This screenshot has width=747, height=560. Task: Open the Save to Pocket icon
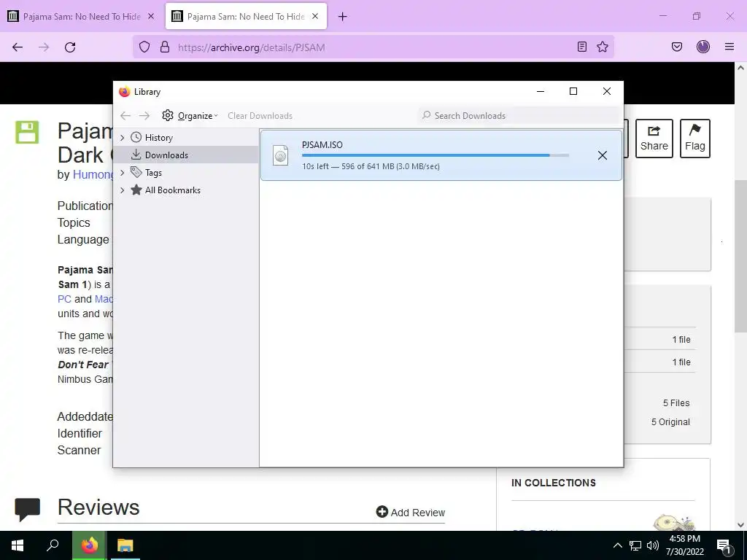point(677,47)
